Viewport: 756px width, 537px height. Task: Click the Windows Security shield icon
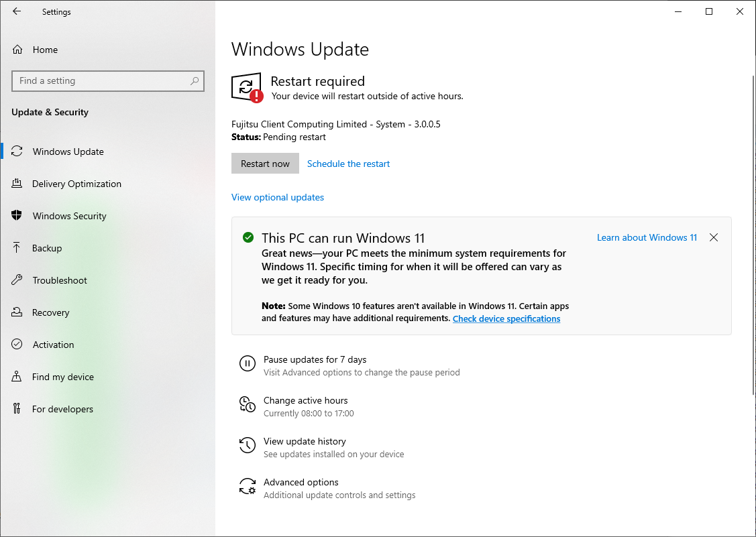click(x=17, y=215)
